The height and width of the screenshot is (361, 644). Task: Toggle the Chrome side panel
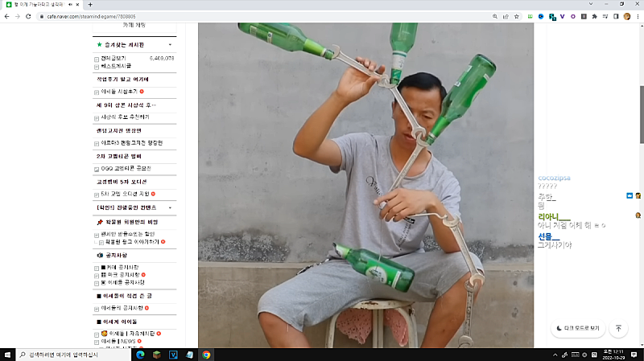point(616,16)
